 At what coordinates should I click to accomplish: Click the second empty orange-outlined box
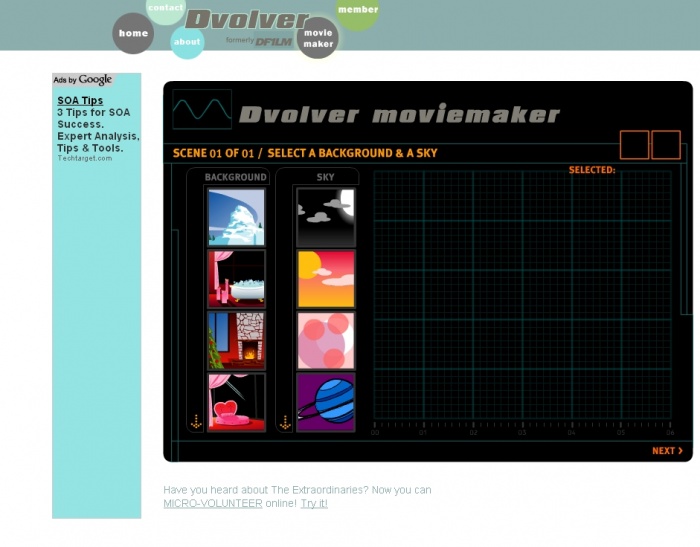pyautogui.click(x=666, y=145)
